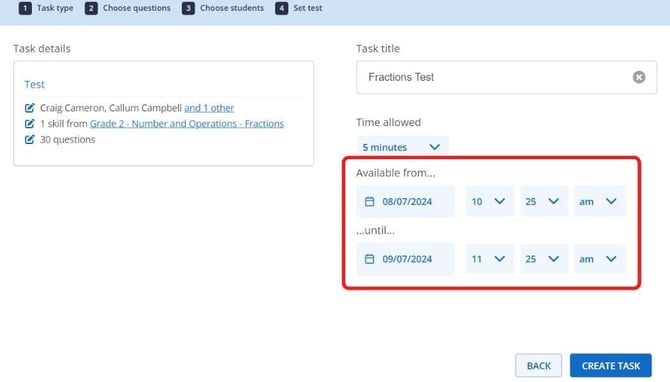Click the edit icon beside 1 skill from
670x382 pixels.
point(29,123)
